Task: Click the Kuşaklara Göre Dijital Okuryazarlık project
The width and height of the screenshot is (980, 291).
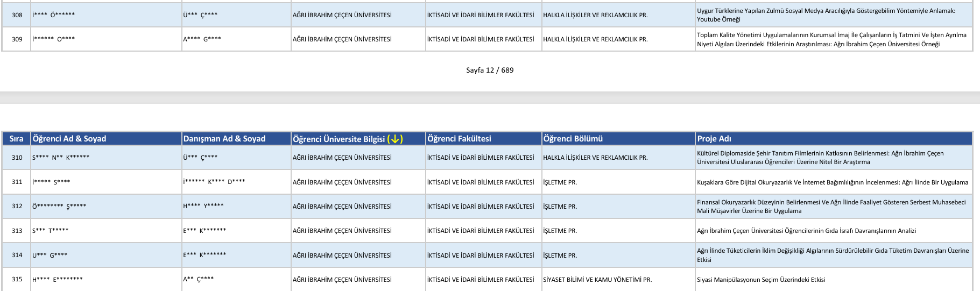Action: tap(832, 182)
